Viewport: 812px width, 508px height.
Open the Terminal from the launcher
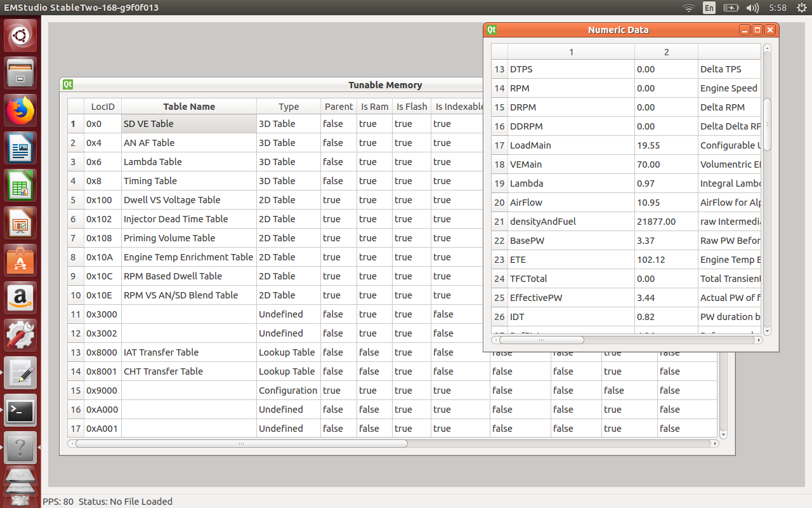[x=20, y=411]
